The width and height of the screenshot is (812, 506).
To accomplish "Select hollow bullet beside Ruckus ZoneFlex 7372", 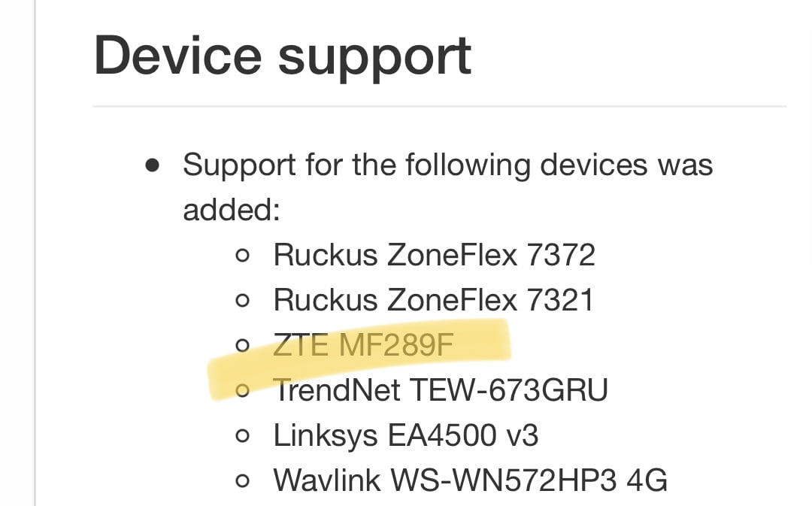I will coord(242,256).
